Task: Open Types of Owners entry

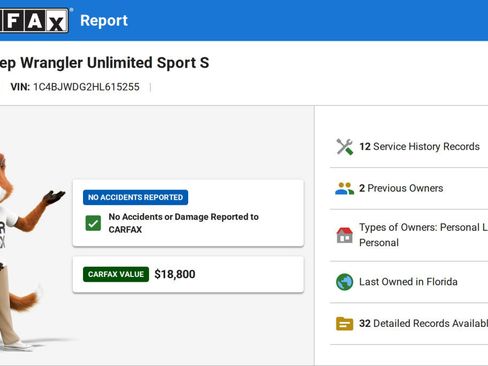Action: pyautogui.click(x=409, y=235)
